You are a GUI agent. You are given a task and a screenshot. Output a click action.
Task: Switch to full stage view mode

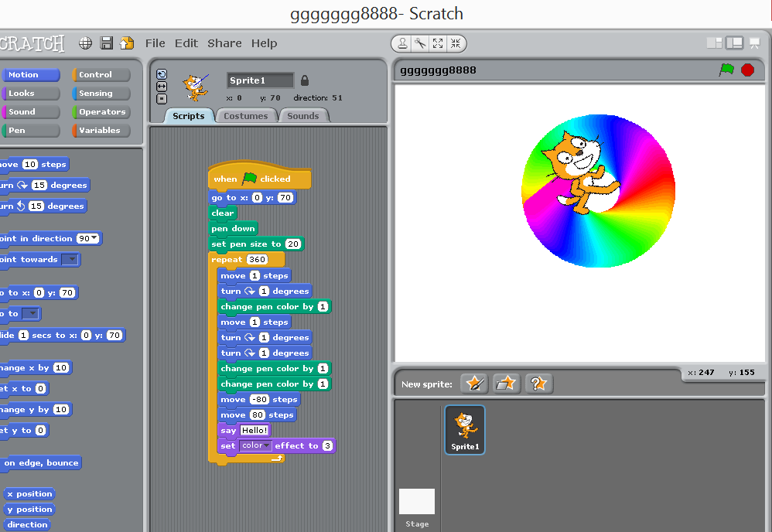point(735,43)
